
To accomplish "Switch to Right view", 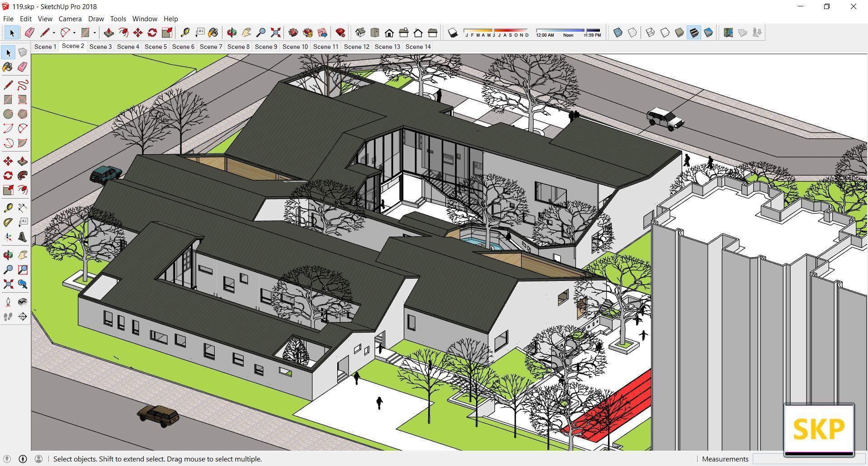I will [x=404, y=33].
